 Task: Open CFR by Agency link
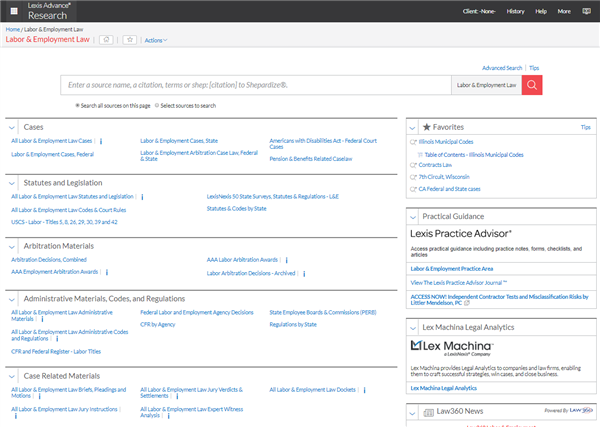pos(157,324)
